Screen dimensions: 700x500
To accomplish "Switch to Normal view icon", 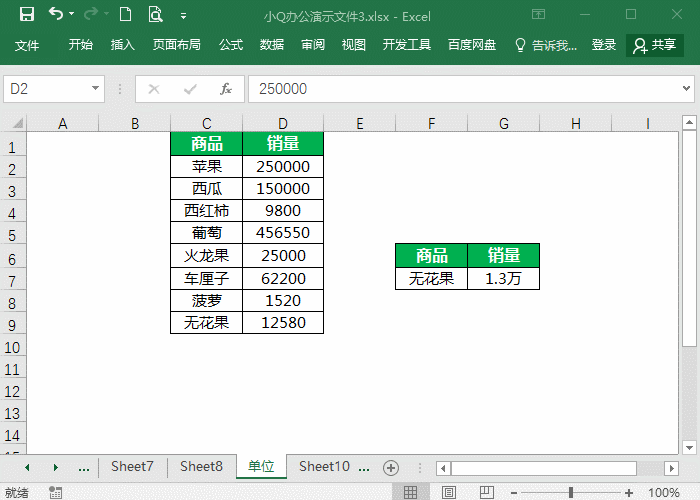I will [x=410, y=492].
